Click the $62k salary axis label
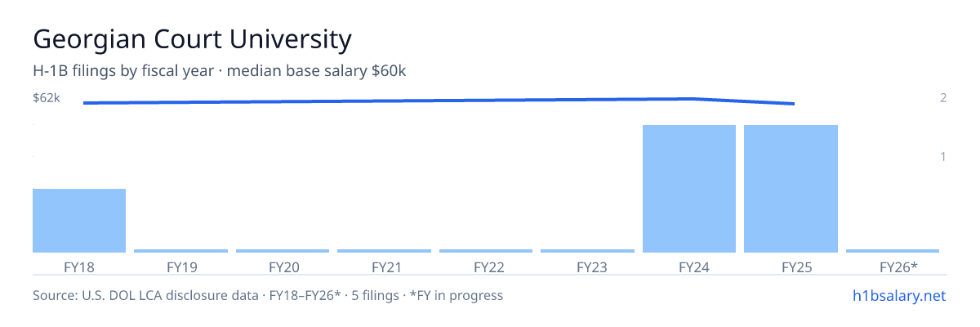 pos(47,98)
